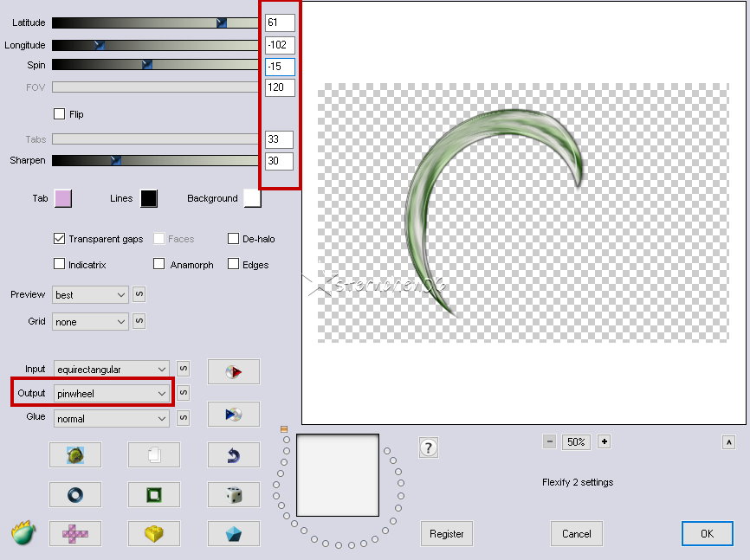
Task: Open help with the question mark icon
Action: pos(428,447)
